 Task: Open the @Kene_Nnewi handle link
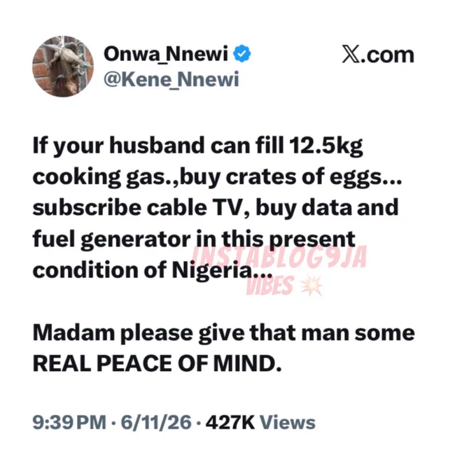[171, 79]
